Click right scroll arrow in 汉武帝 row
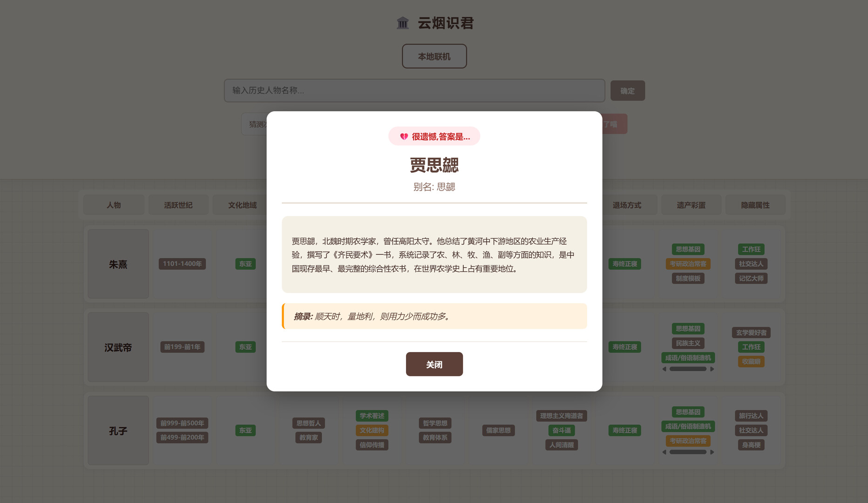 coord(712,369)
